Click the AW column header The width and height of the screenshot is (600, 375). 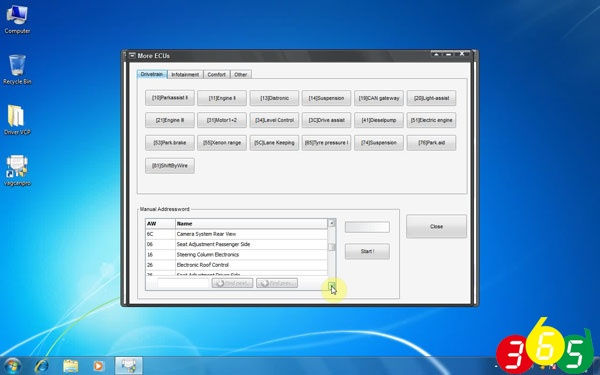click(x=160, y=223)
